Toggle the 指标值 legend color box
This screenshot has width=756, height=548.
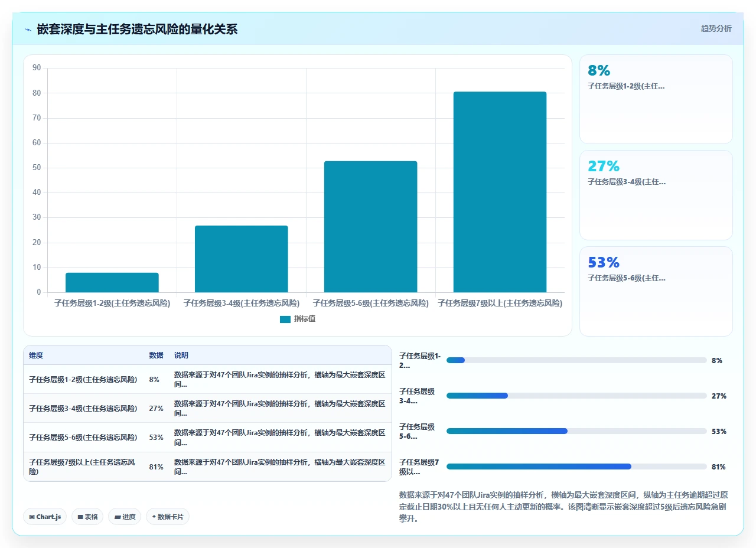(285, 319)
